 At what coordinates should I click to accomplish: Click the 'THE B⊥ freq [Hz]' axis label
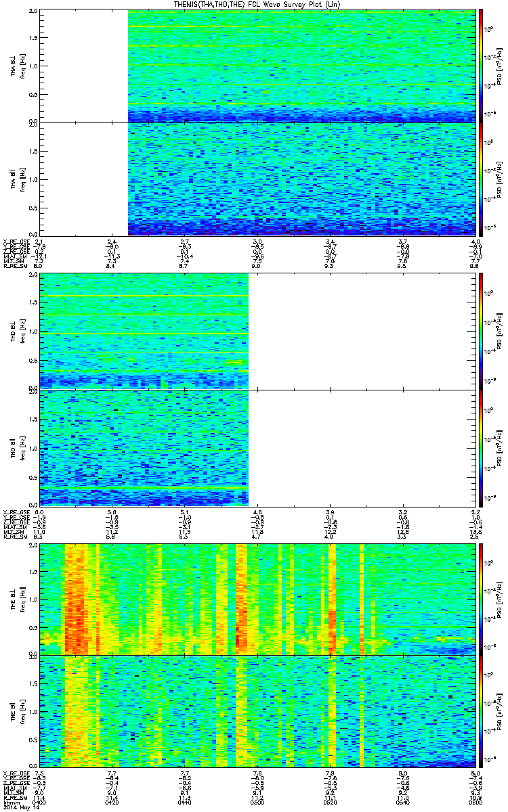(x=18, y=599)
